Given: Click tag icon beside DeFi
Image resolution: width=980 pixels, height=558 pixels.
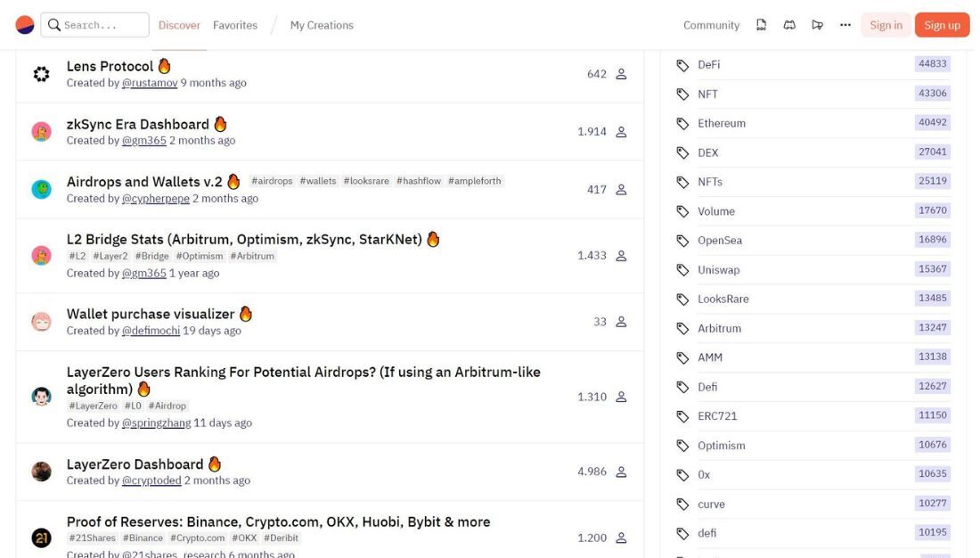Looking at the screenshot, I should coord(682,65).
